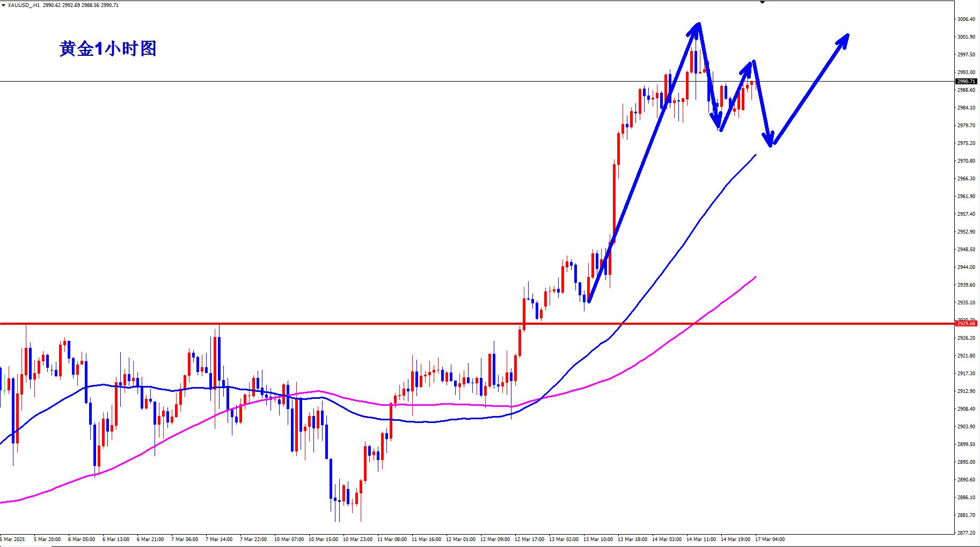The image size is (980, 547).
Task: Click the red horizontal line at 2929.68
Action: click(322, 324)
